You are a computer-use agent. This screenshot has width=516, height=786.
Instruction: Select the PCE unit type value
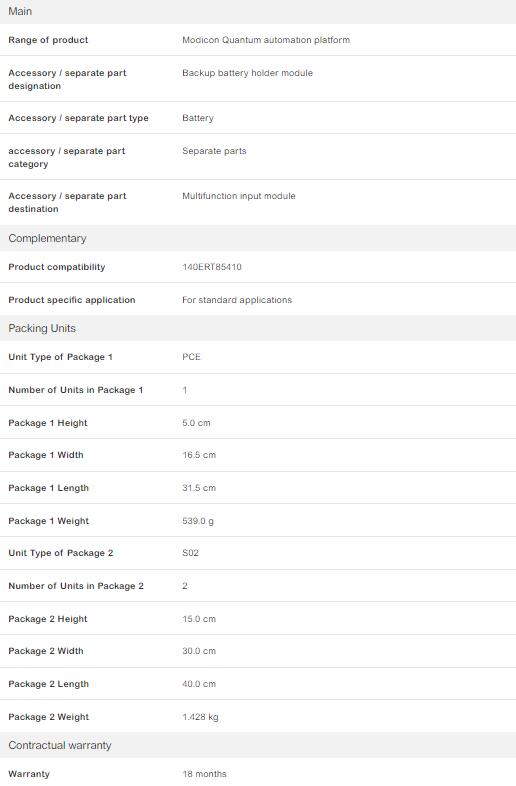pyautogui.click(x=191, y=357)
